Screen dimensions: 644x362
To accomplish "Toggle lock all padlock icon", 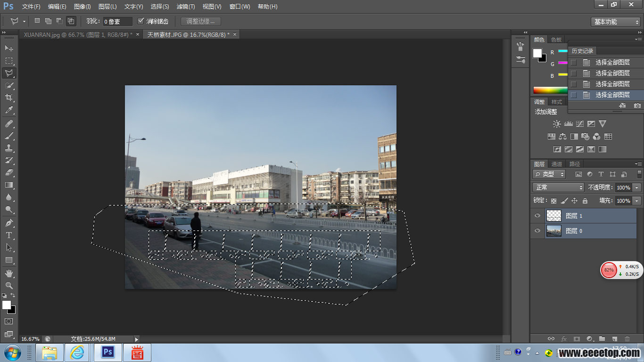I will (x=585, y=201).
